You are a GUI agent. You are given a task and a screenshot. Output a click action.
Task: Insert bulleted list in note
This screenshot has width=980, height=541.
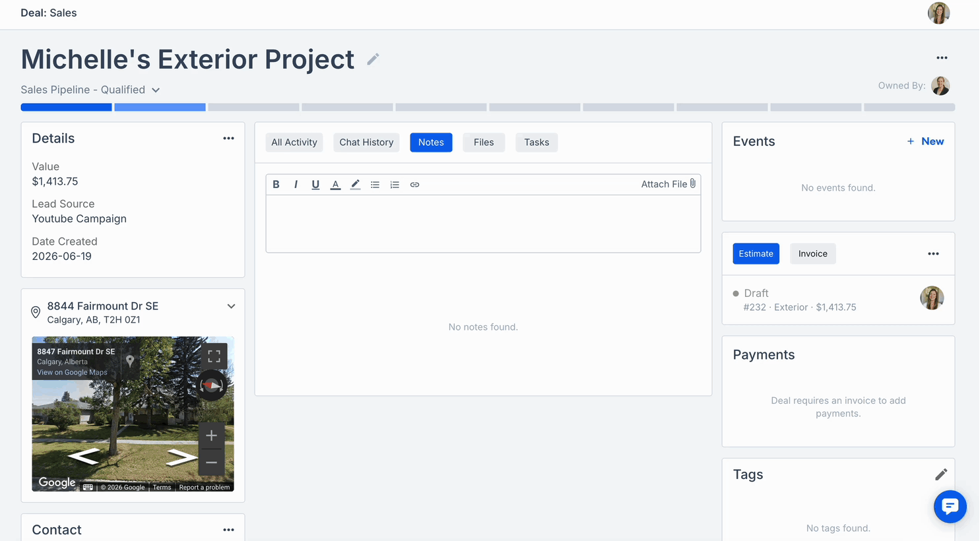(375, 185)
